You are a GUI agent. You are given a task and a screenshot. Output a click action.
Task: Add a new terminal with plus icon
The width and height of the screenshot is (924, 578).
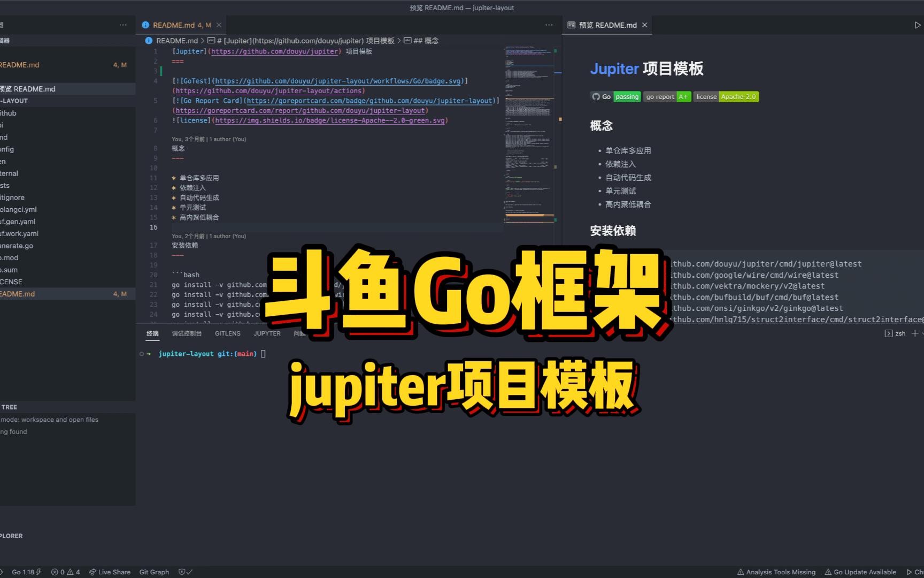point(915,333)
